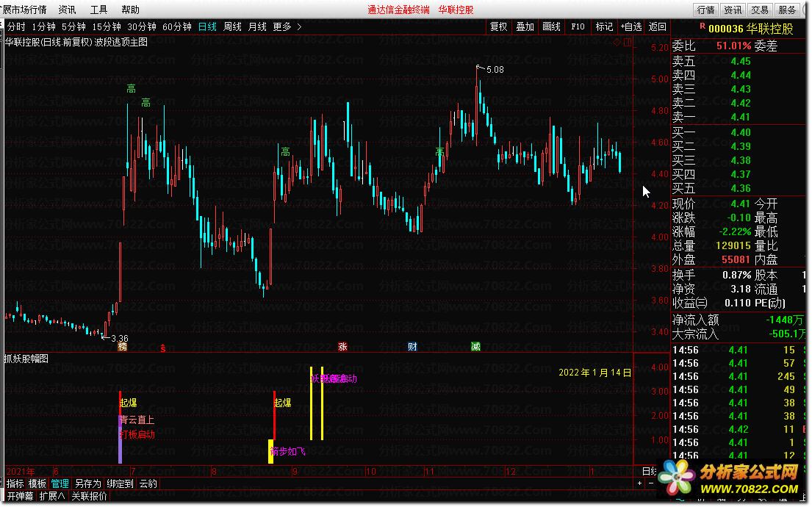Open the 复权 options
Screen dimensions: 812x507
click(x=499, y=26)
